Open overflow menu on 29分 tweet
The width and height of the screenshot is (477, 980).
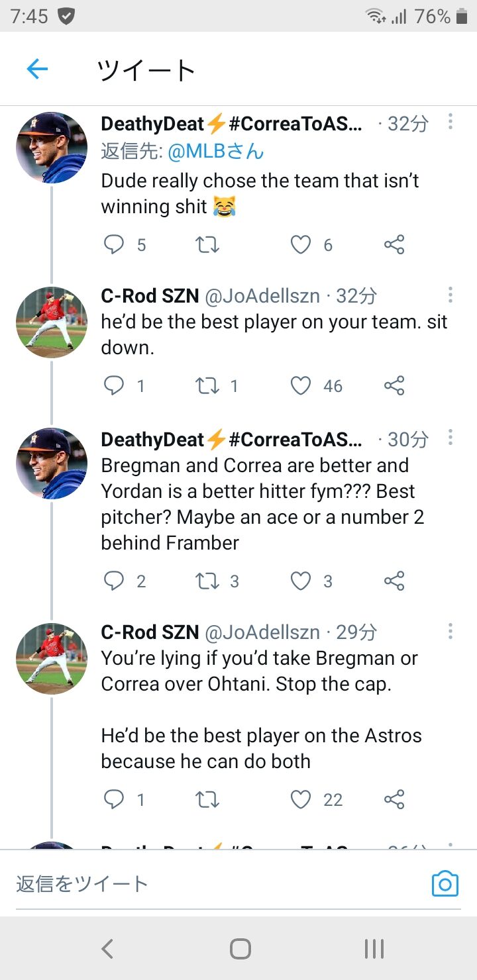coord(450,631)
